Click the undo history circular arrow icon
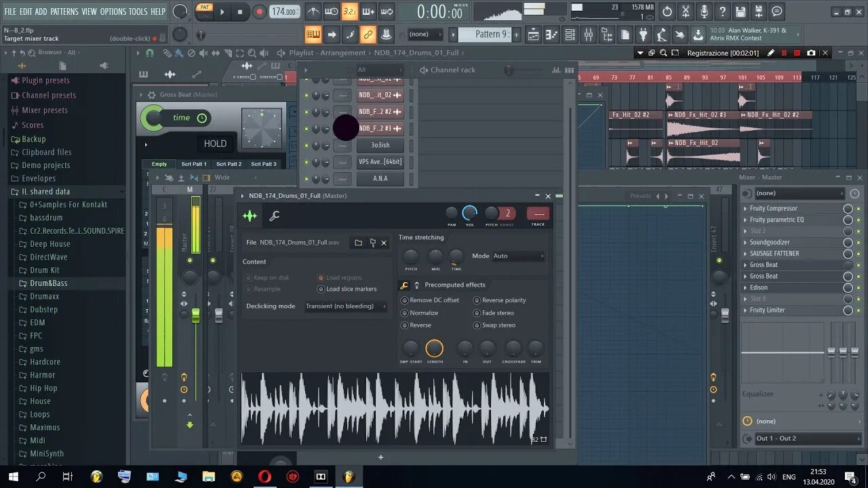868x488 pixels. point(667,12)
